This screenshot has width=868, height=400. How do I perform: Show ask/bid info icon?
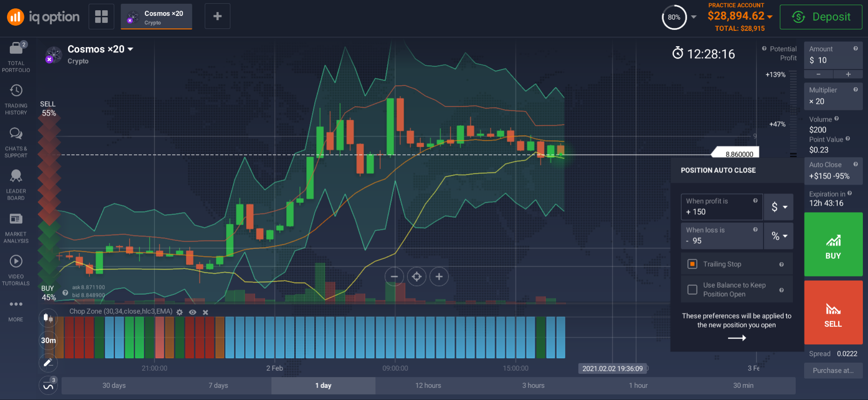point(65,293)
